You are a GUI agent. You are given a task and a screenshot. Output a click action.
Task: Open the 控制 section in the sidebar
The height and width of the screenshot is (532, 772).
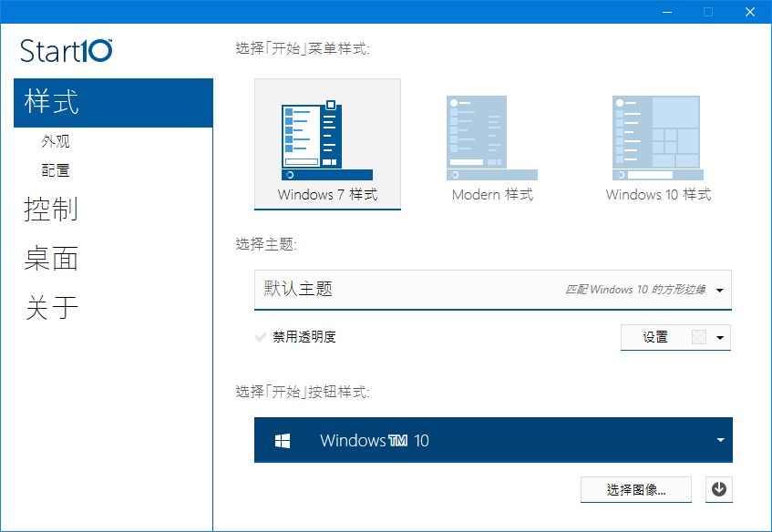tap(51, 209)
